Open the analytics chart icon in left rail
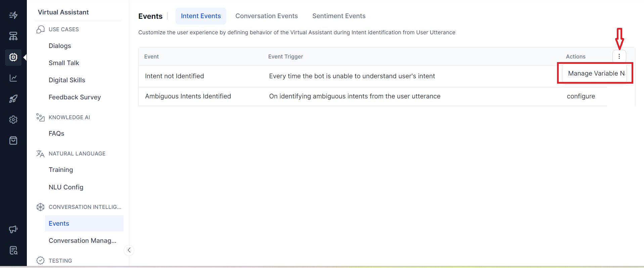This screenshot has width=644, height=268. 13,78
